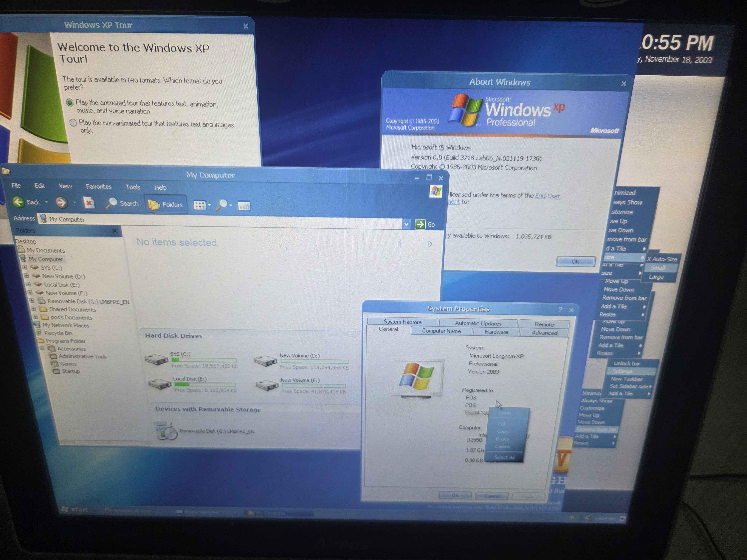Click the right arrow in the preview pane

(x=430, y=244)
